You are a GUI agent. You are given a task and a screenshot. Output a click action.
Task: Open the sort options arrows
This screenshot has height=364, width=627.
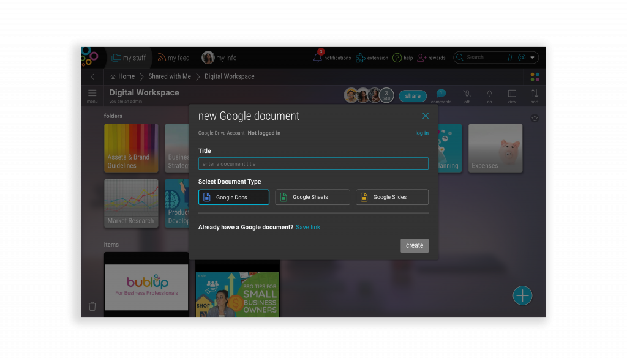535,94
